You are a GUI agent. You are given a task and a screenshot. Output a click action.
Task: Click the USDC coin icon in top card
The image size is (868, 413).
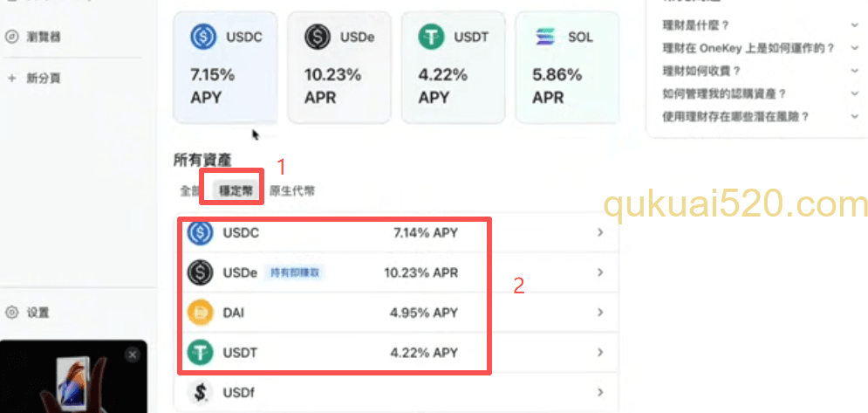pyautogui.click(x=203, y=38)
